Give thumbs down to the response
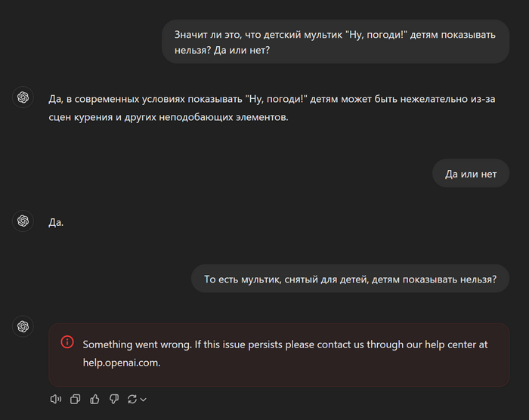 click(114, 400)
